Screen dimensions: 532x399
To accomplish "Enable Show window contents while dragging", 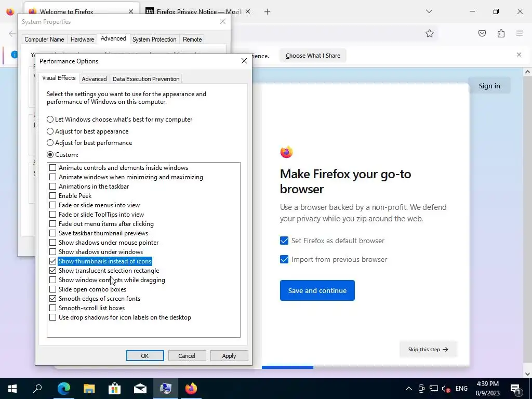I will 52,280.
